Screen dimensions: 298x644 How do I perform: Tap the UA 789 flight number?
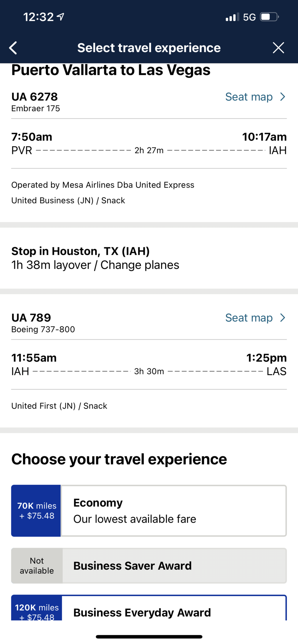tap(31, 318)
